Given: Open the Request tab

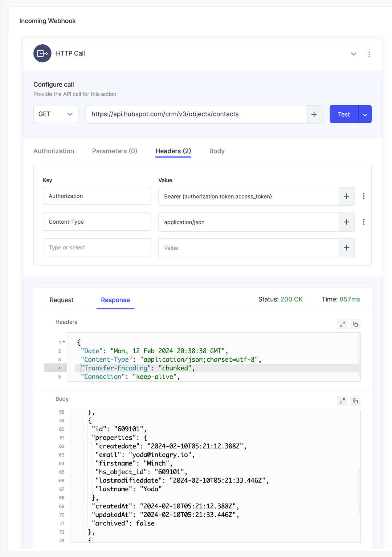Looking at the screenshot, I should coord(61,300).
